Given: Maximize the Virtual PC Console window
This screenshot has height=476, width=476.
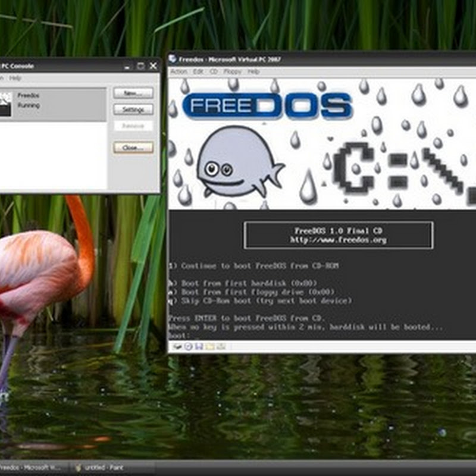Looking at the screenshot, I should tap(140, 66).
